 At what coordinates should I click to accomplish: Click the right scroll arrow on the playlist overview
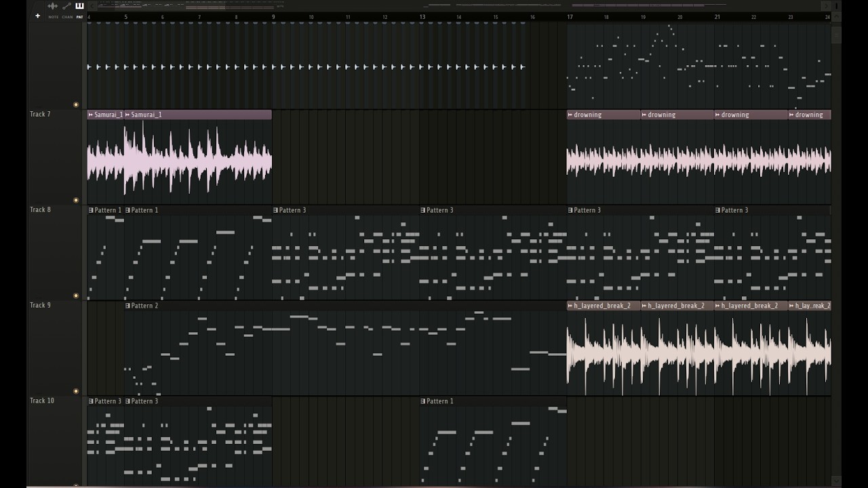point(826,6)
